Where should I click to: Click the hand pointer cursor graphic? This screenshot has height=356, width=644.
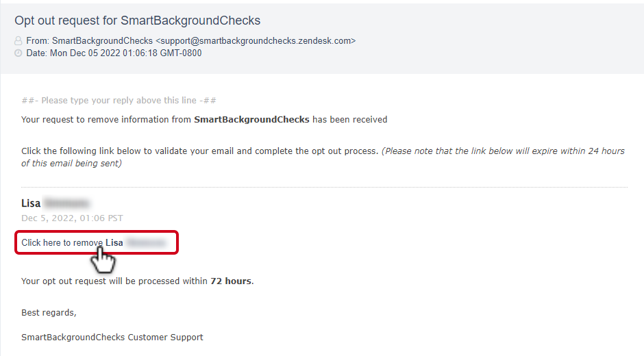tap(103, 260)
